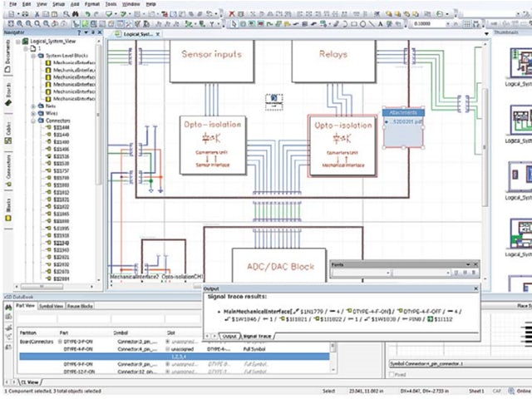Open the Thumbnails panel dropdown arrow
This screenshot has height=399, width=532.
coord(486,33)
